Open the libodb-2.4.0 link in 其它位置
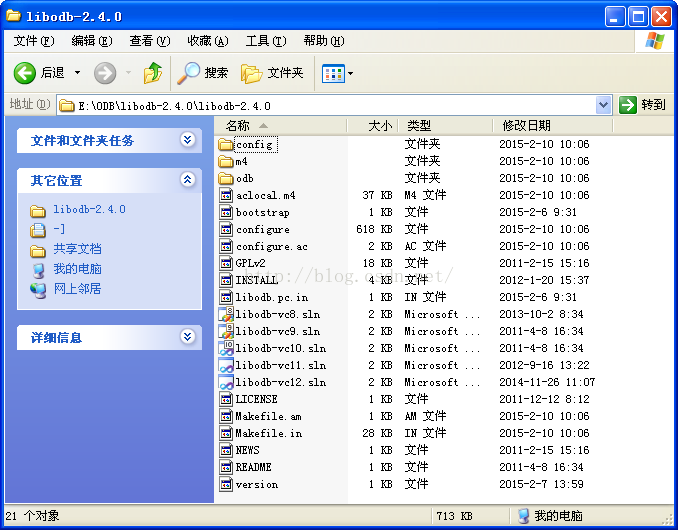Viewport: 678px width, 530px height. (89, 209)
